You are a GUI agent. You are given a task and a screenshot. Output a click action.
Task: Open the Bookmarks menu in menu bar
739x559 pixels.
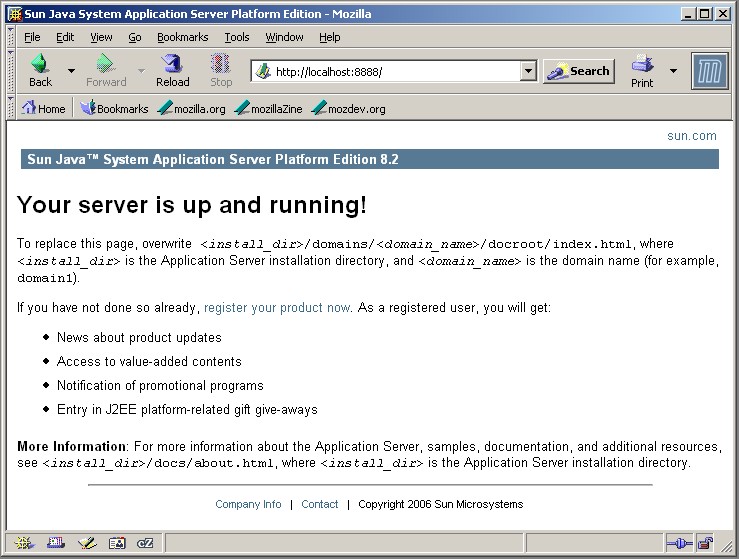click(182, 37)
